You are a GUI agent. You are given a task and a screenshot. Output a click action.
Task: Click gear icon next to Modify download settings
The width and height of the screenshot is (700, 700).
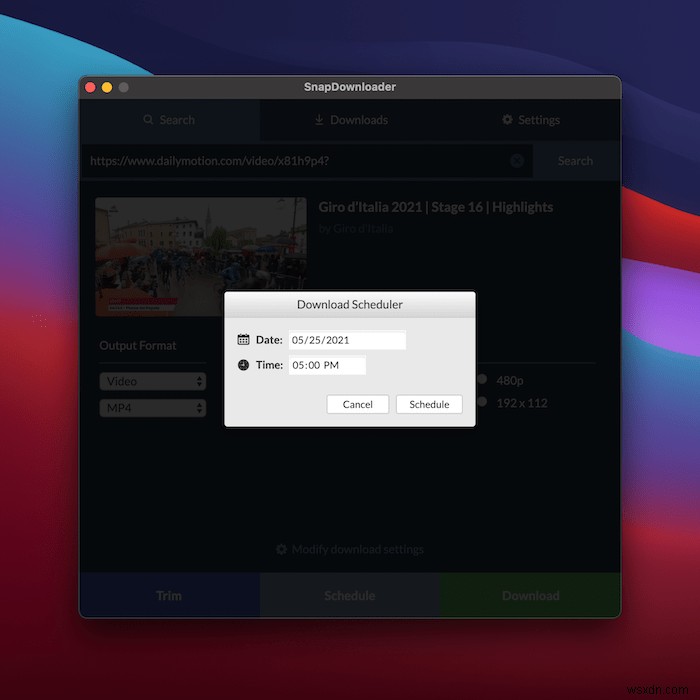tap(281, 549)
